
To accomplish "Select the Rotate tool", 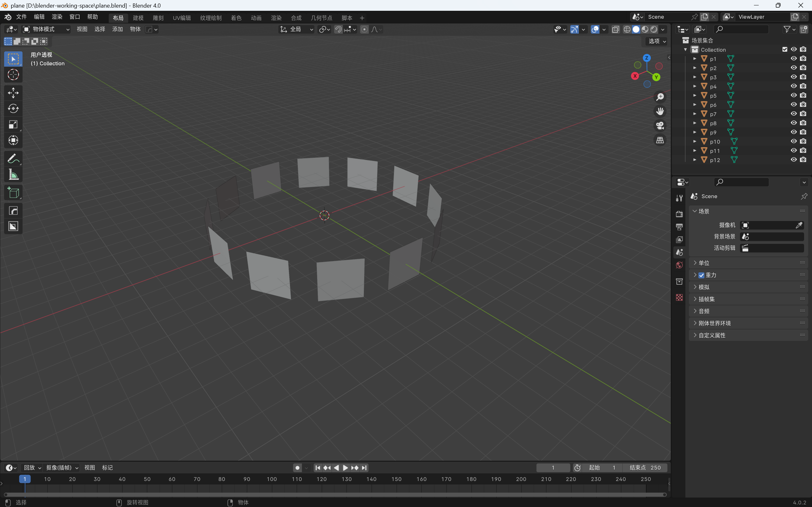I will [x=13, y=109].
